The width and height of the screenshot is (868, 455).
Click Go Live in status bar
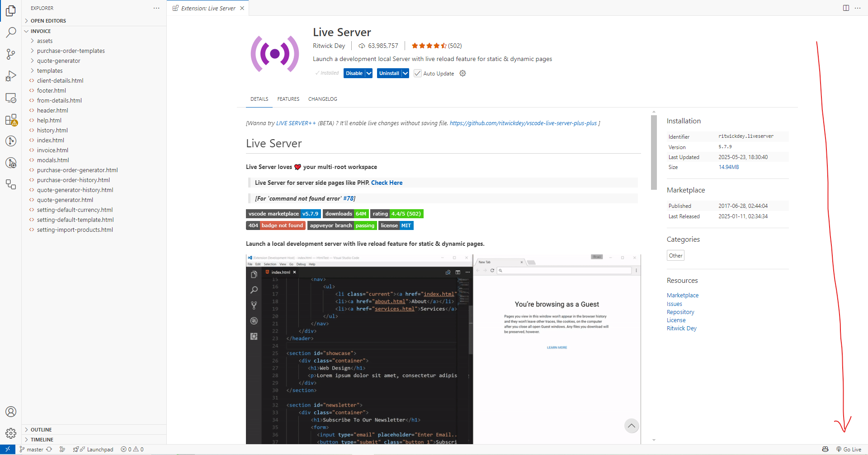[849, 450]
